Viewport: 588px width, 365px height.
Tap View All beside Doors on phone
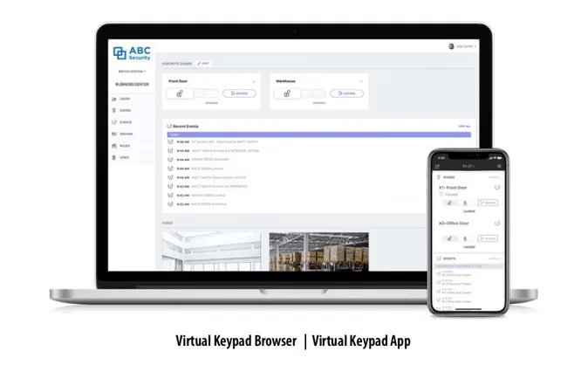click(495, 177)
